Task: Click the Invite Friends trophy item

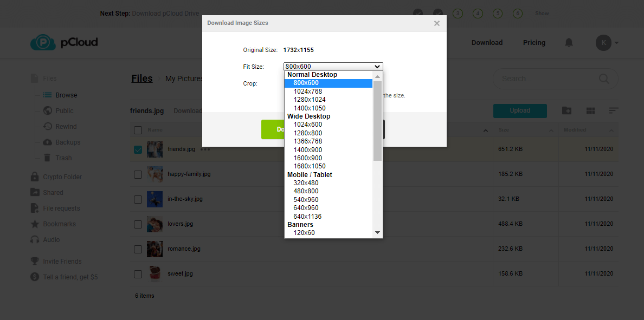Action: 56,262
